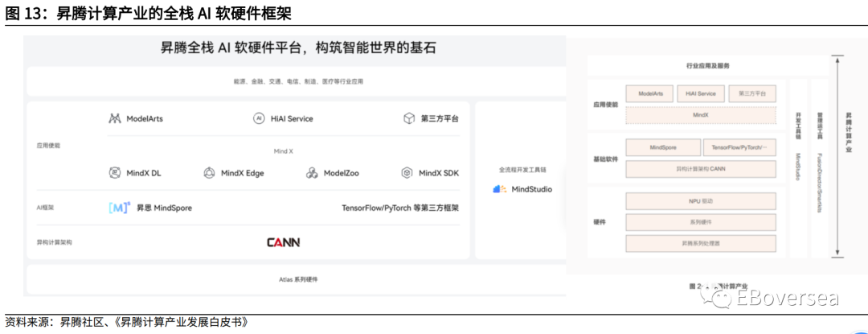Click the 异构计算架构 row label beside CANN logo
This screenshot has height=334, width=868.
point(55,242)
